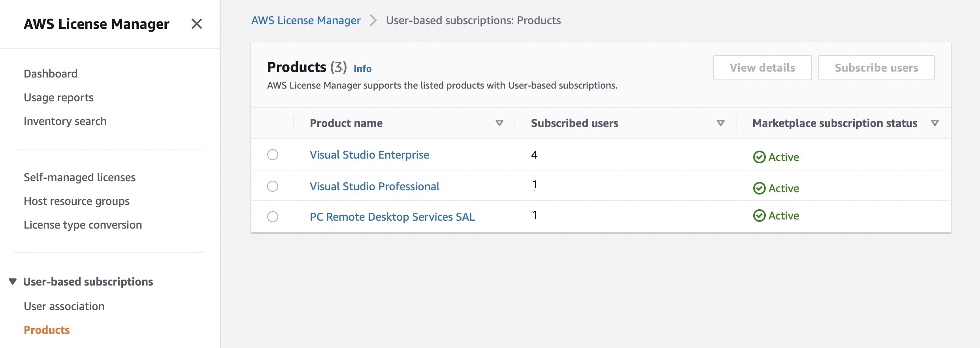Viewport: 980px width, 348px height.
Task: Open Dashboard in the sidebar
Action: click(x=51, y=74)
